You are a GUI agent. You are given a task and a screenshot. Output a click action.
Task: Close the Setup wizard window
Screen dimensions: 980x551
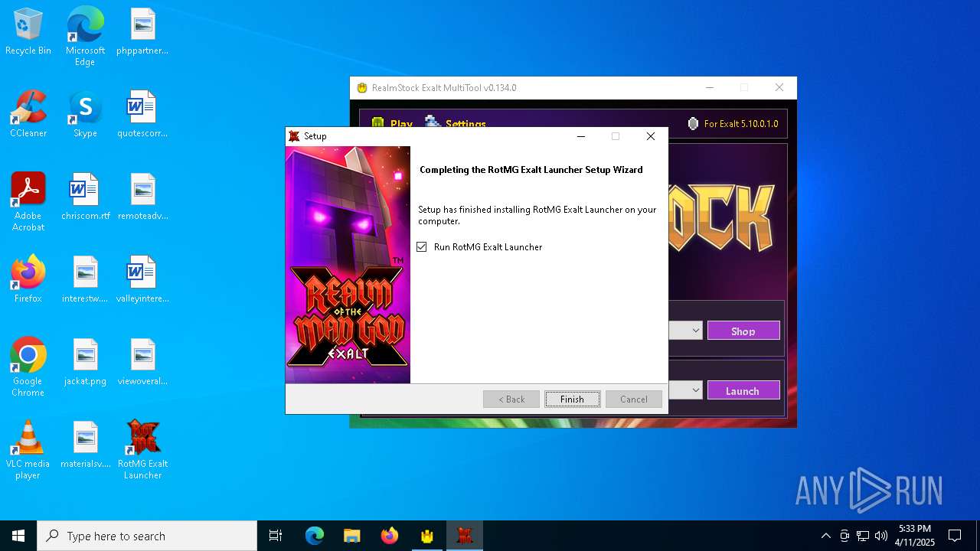click(651, 136)
